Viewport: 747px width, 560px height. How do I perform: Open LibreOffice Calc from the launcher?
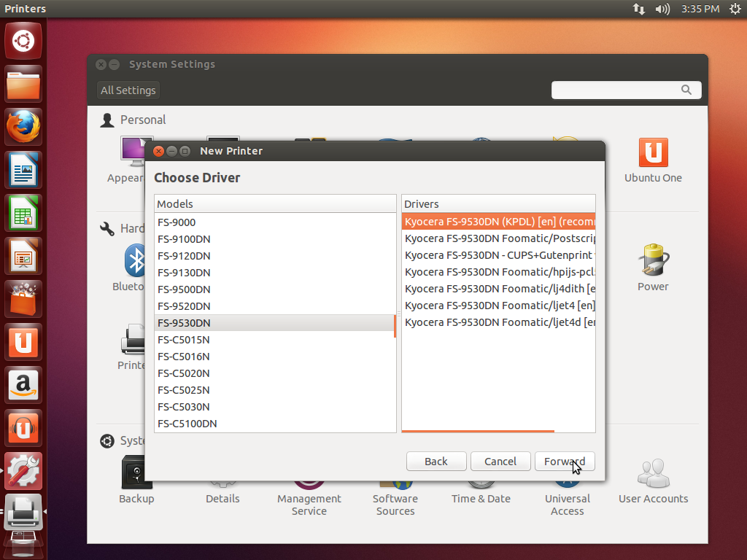(x=23, y=213)
